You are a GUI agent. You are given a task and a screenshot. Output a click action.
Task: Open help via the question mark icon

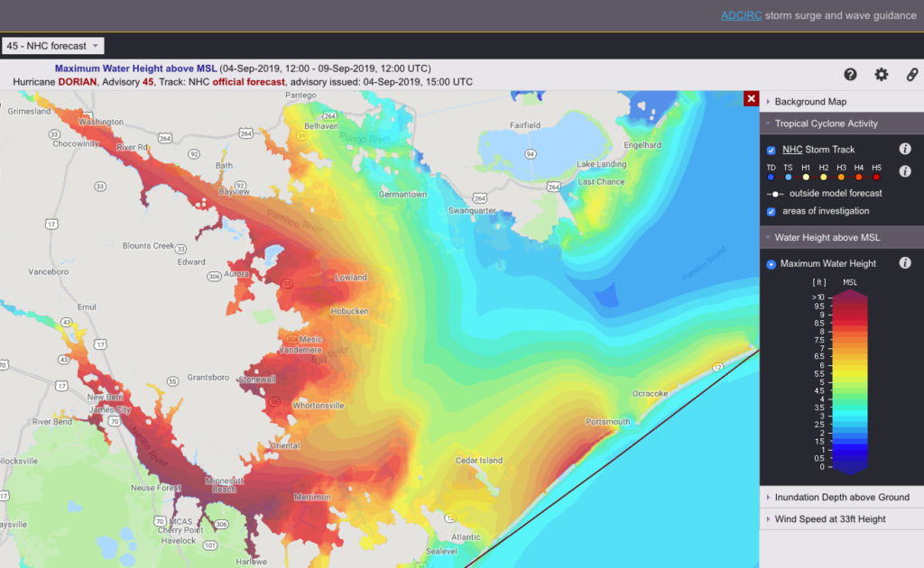point(852,75)
